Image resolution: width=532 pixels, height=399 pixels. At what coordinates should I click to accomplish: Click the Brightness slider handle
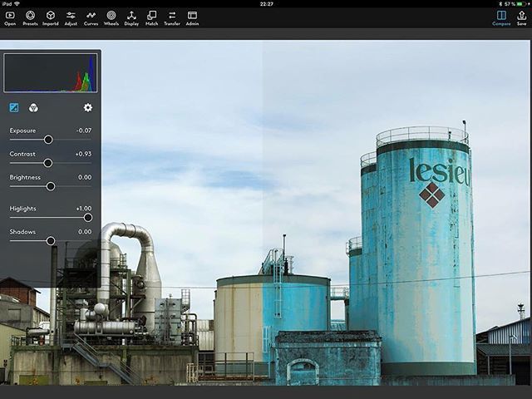[51, 186]
